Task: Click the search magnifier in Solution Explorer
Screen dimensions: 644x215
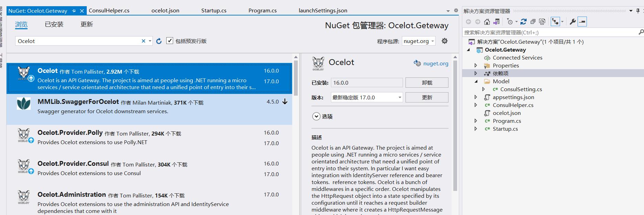Action: point(641,32)
